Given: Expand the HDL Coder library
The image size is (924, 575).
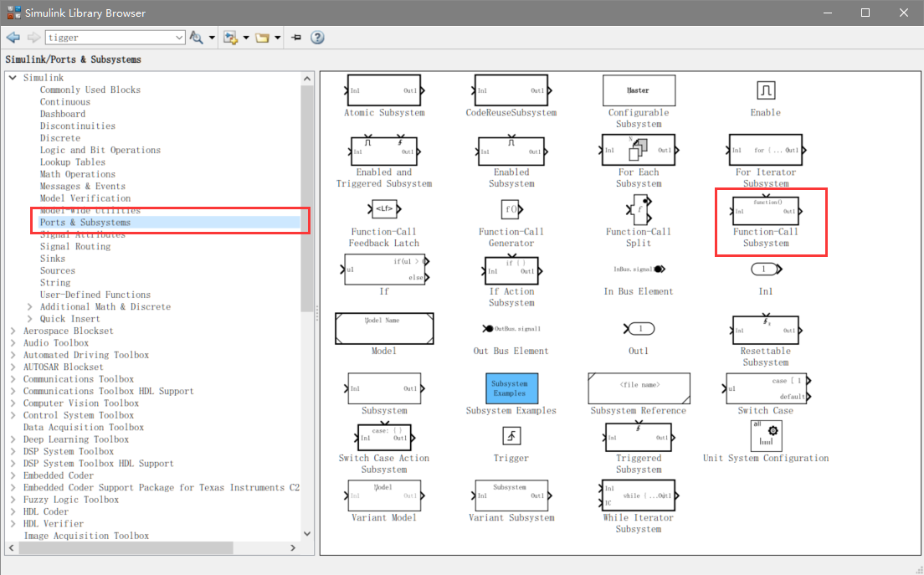Looking at the screenshot, I should (13, 512).
